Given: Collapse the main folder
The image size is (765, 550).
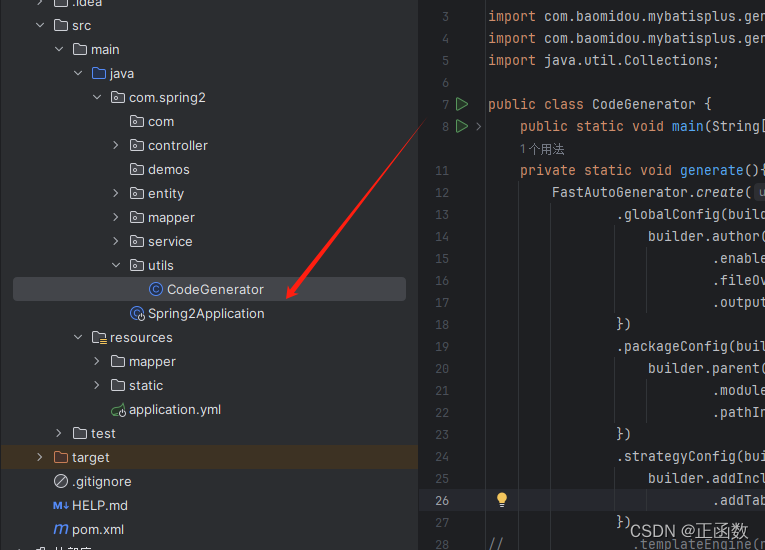Looking at the screenshot, I should point(59,49).
